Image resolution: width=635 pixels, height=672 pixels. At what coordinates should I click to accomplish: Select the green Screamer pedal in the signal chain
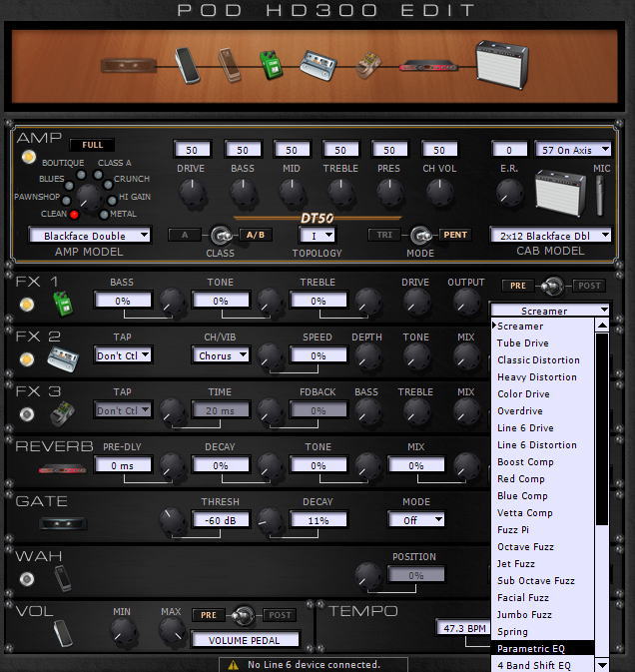[271, 65]
